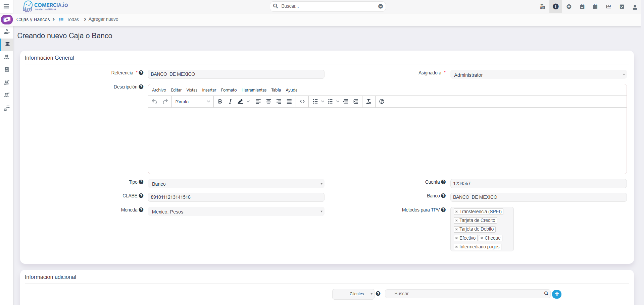Image resolution: width=644 pixels, height=305 pixels.
Task: Go to Todas list breadcrumb
Action: pos(73,19)
